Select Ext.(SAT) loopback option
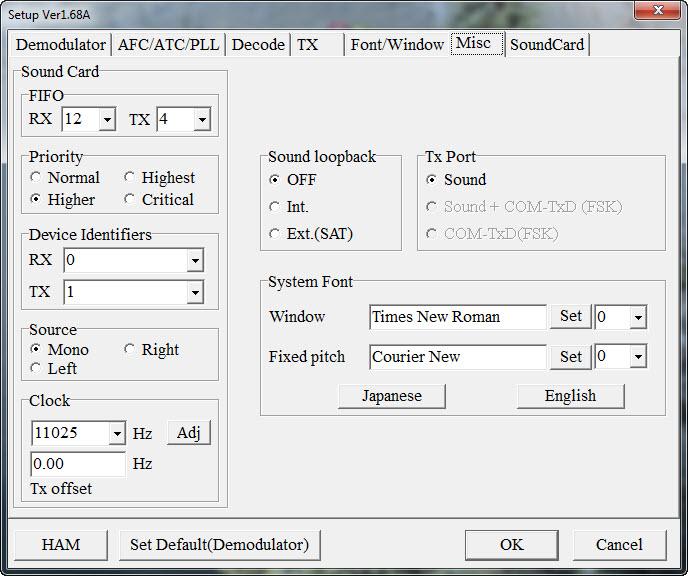This screenshot has height=576, width=688. (x=275, y=234)
